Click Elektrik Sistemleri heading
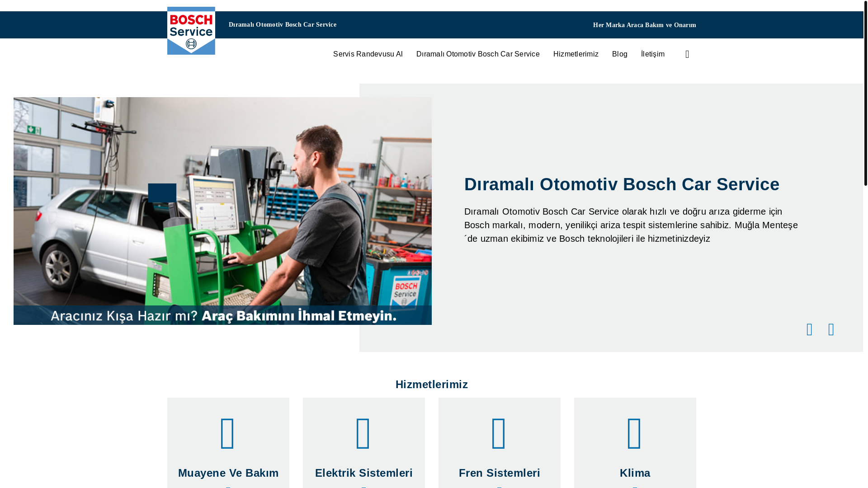Viewport: 868px width, 488px height. click(364, 473)
